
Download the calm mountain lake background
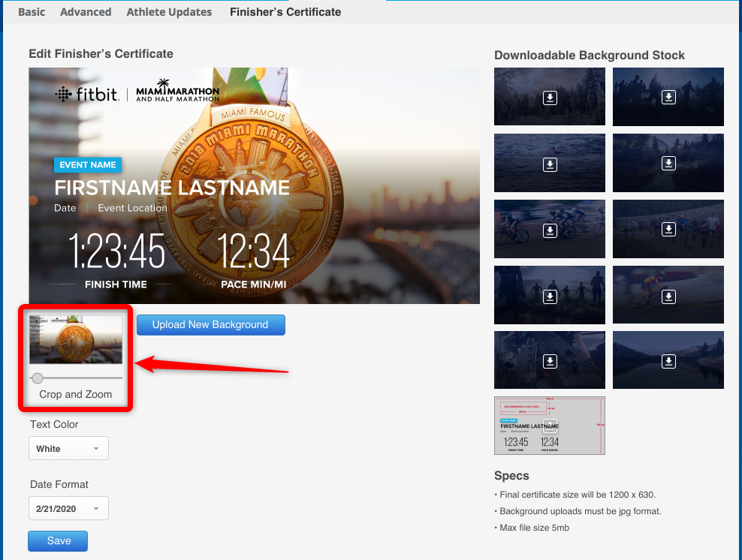(668, 361)
